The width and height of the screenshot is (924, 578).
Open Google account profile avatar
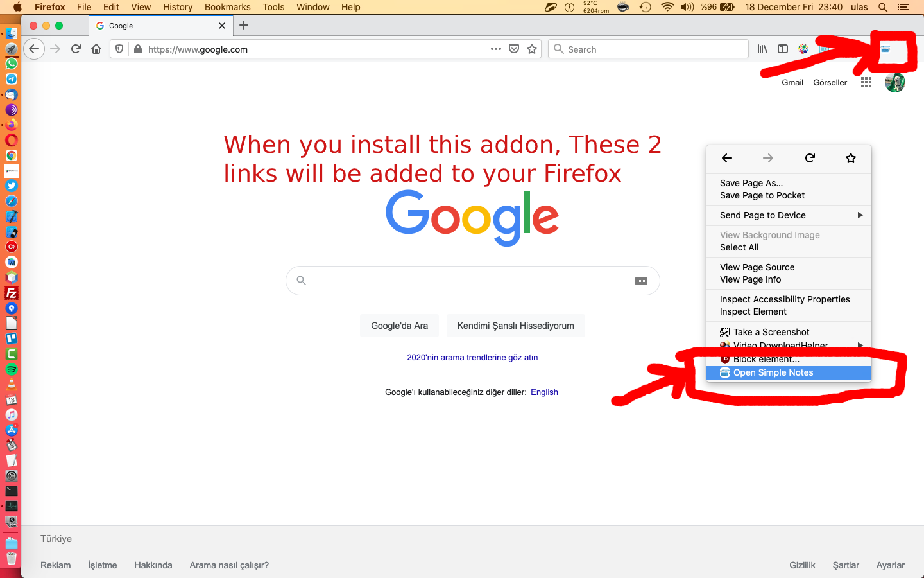(x=895, y=82)
